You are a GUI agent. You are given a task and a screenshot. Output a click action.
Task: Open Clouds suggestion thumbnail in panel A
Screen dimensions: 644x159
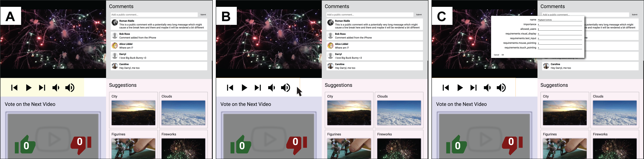(183, 113)
